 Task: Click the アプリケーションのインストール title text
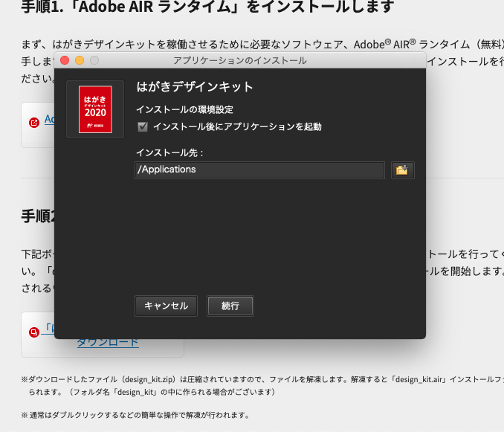tap(240, 60)
